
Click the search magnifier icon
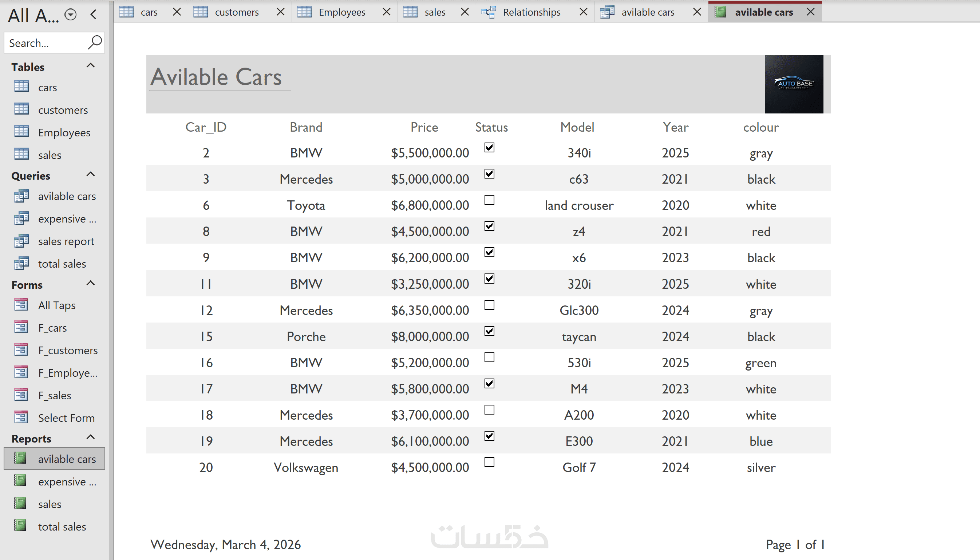click(95, 42)
